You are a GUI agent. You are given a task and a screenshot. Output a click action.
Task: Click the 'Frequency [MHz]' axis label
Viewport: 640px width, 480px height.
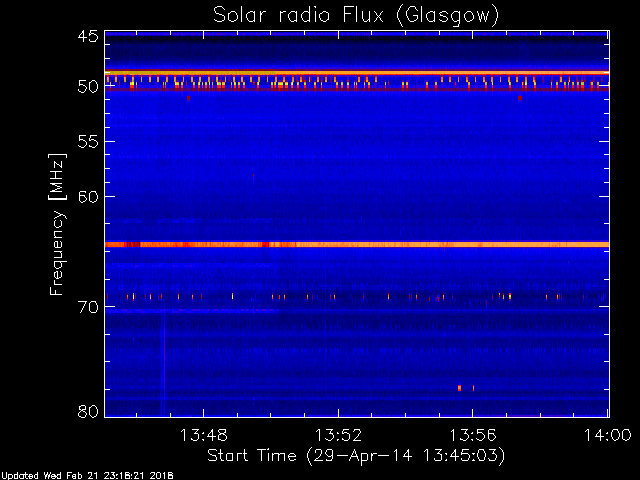[x=58, y=224]
